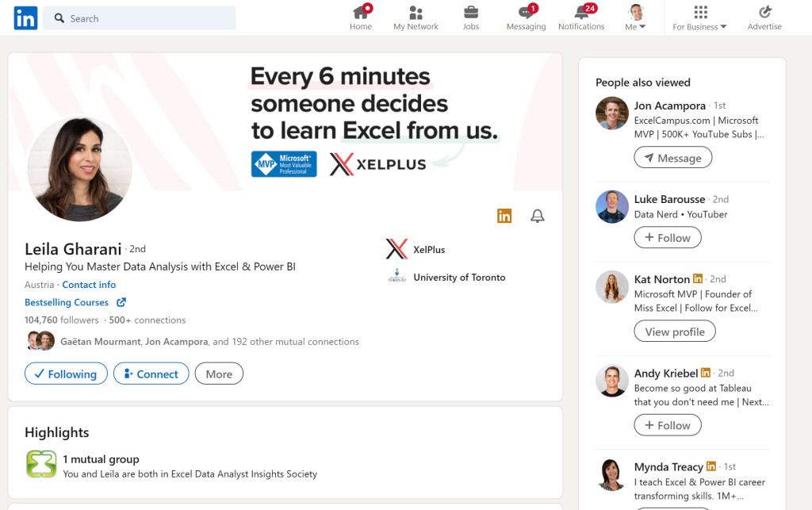Viewport: 812px width, 510px height.
Task: Click Jon Acampora's avatar photo
Action: (612, 113)
